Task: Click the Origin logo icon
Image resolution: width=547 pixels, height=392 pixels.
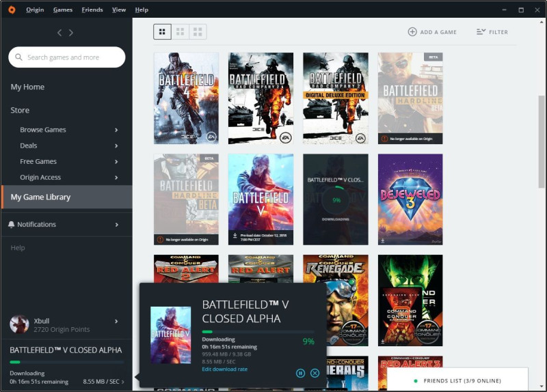Action: [x=12, y=10]
